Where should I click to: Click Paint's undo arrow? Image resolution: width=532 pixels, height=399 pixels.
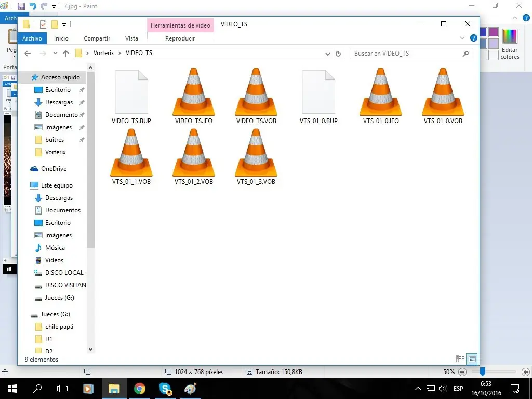(x=33, y=6)
